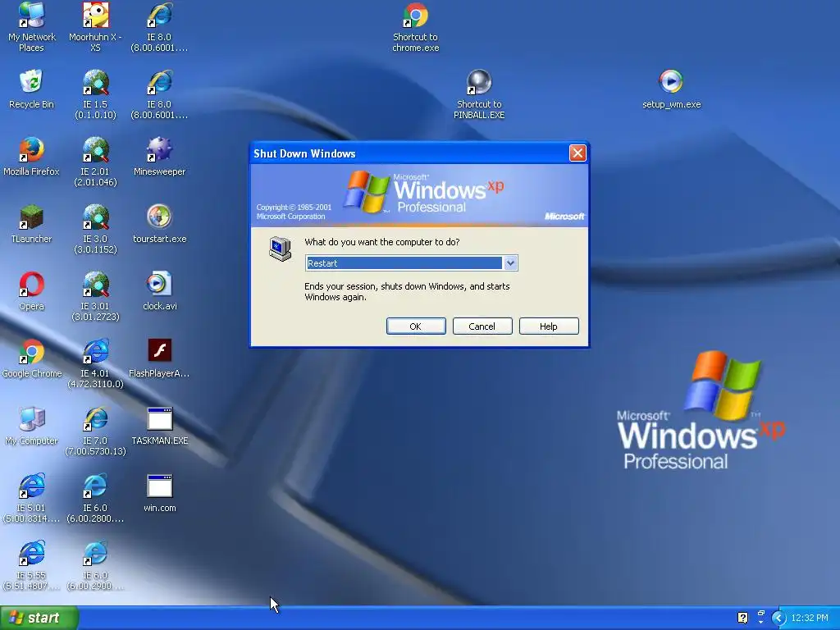Open the Start menu
Screen dimensions: 840x630
click(39, 618)
